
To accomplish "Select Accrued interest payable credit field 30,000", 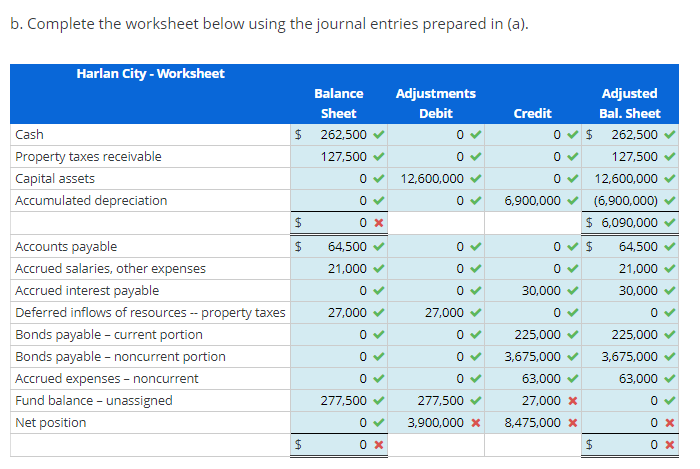I will click(533, 291).
